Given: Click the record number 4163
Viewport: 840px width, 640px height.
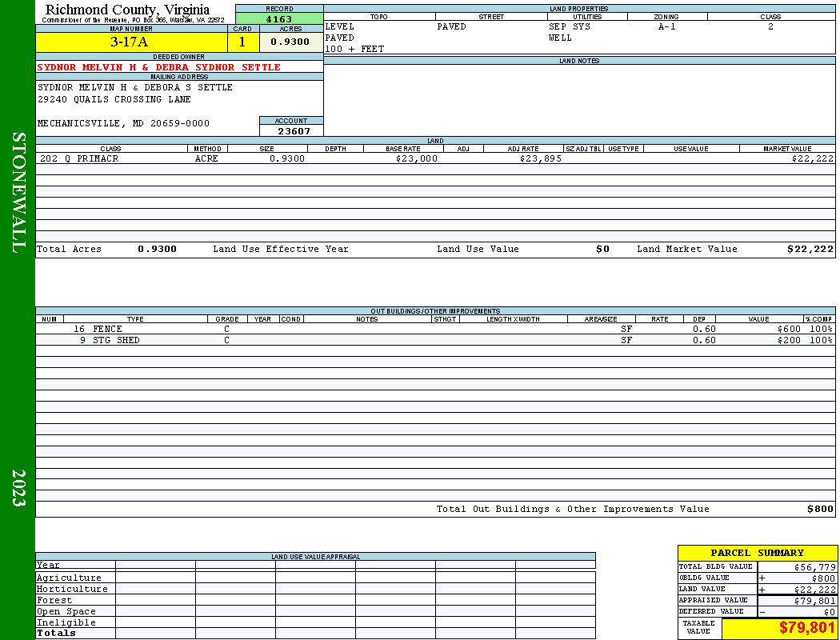Looking at the screenshot, I should 279,18.
